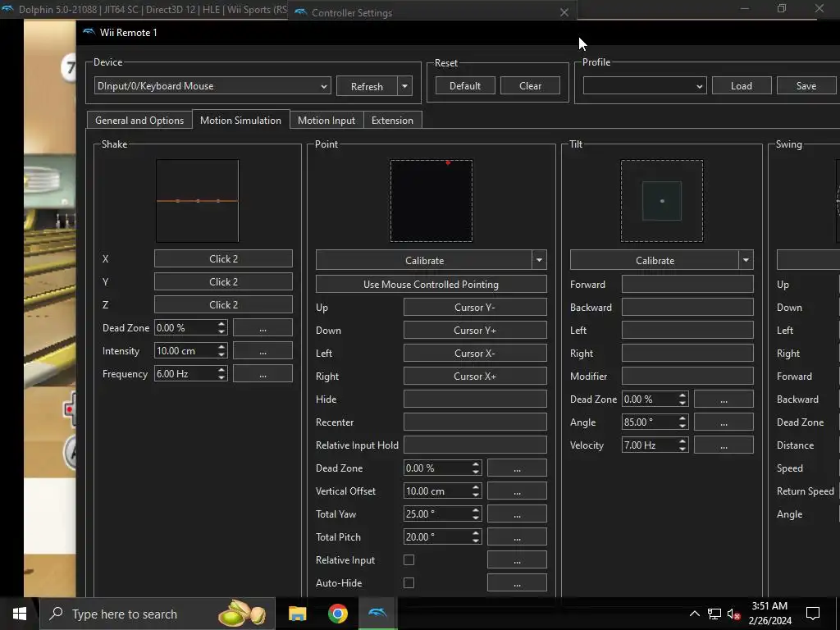Open the Motion Input tab
This screenshot has width=840, height=630.
(x=326, y=120)
